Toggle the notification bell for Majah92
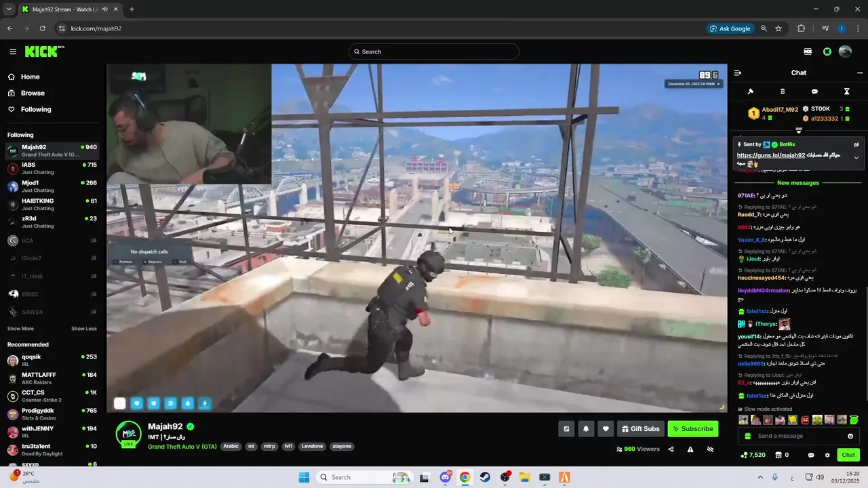868x488 pixels. tap(586, 428)
